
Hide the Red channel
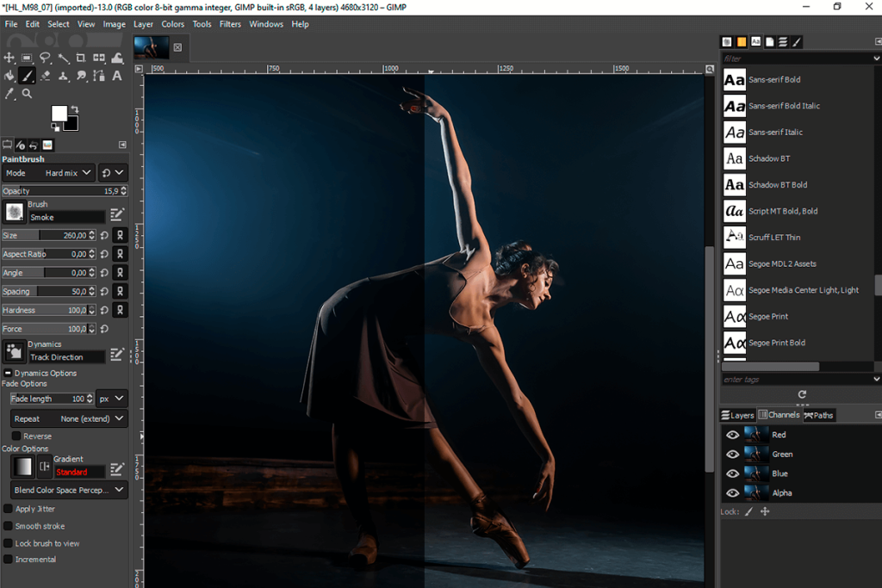(732, 435)
